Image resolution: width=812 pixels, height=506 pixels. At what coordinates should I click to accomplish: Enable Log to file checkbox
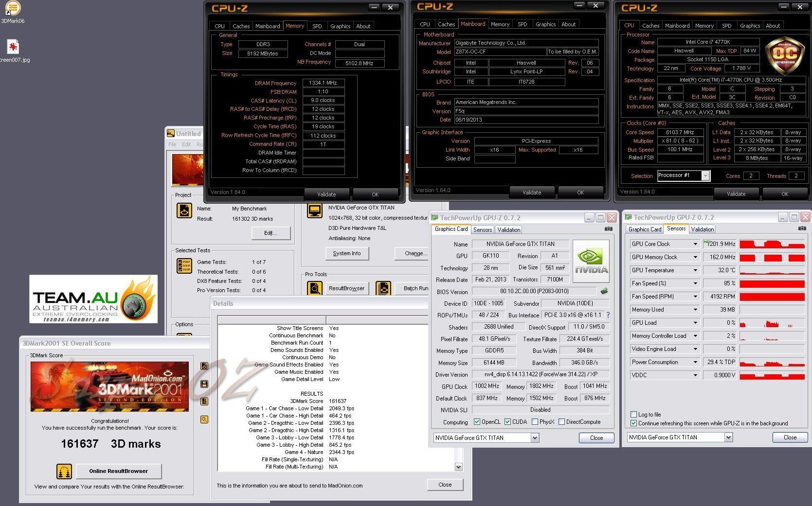point(633,415)
